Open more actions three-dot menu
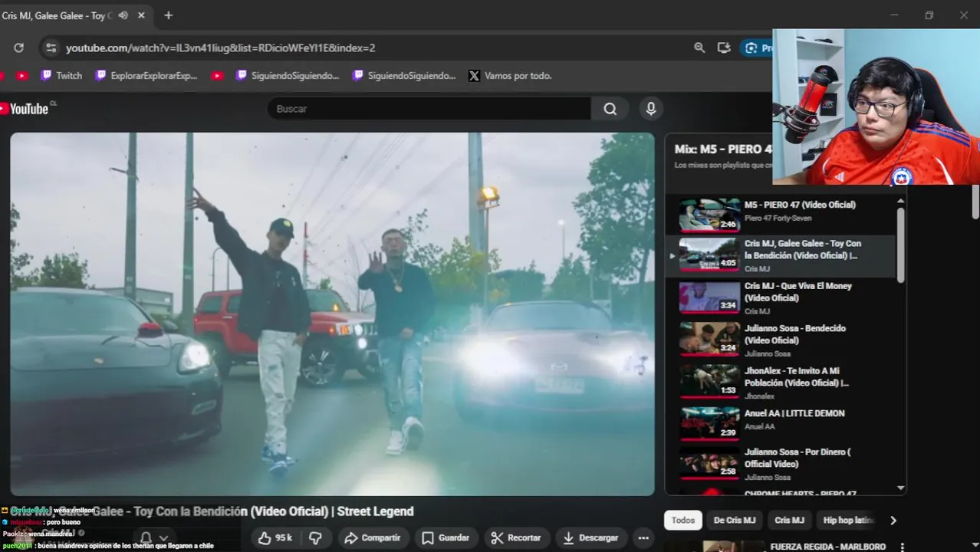Image resolution: width=980 pixels, height=552 pixels. point(643,538)
